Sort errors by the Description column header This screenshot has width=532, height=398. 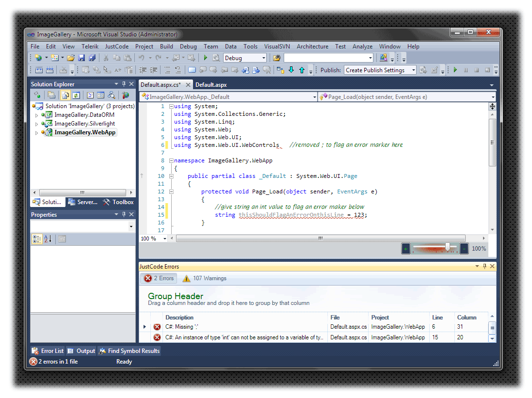179,318
